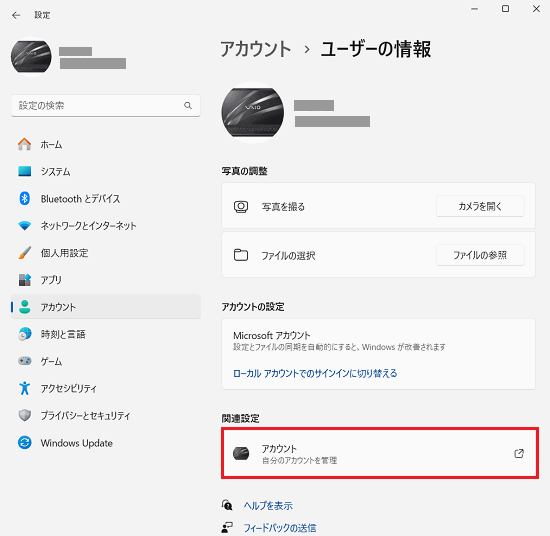Click the ゲーム controller icon

[25, 361]
